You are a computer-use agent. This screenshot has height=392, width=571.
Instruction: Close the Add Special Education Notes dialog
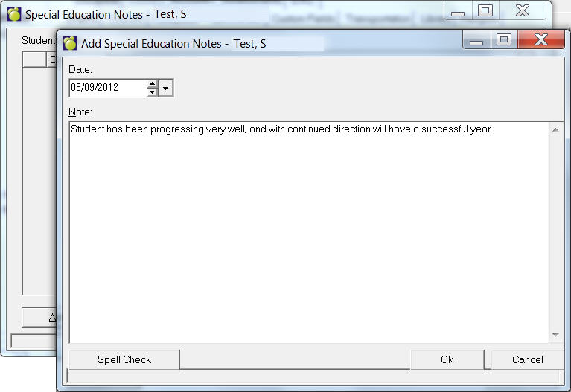pos(541,39)
